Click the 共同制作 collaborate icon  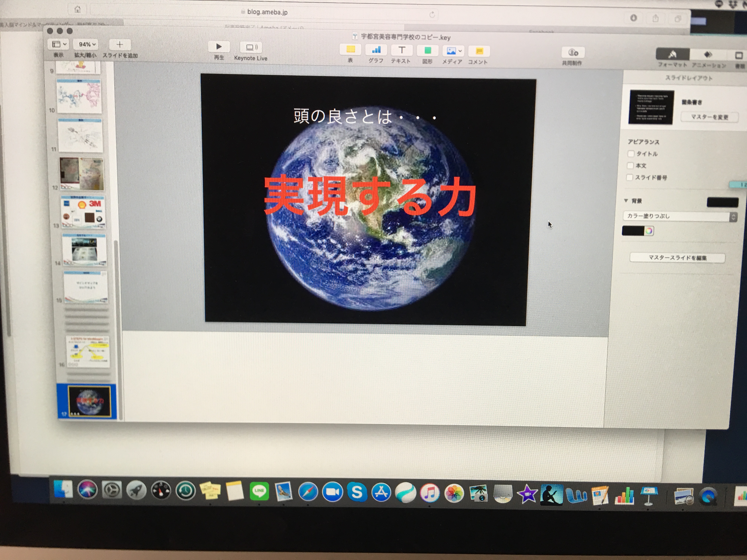573,53
